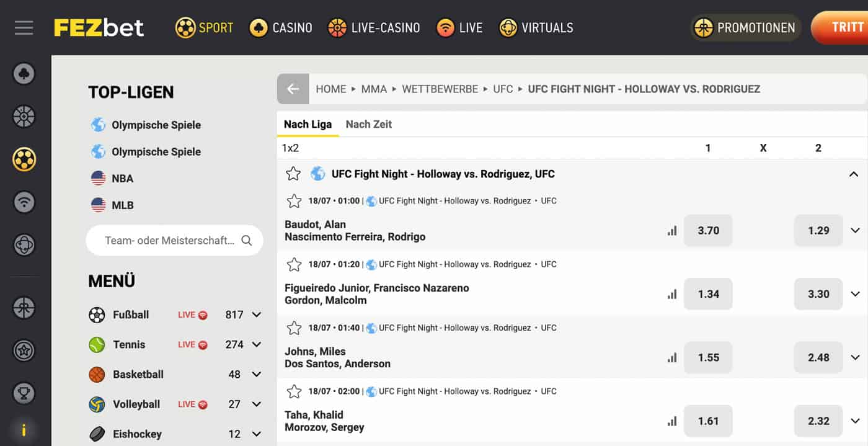Screen dimensions: 868x446
Task: Open the clubs card icon in the sidebar
Action: tap(24, 74)
